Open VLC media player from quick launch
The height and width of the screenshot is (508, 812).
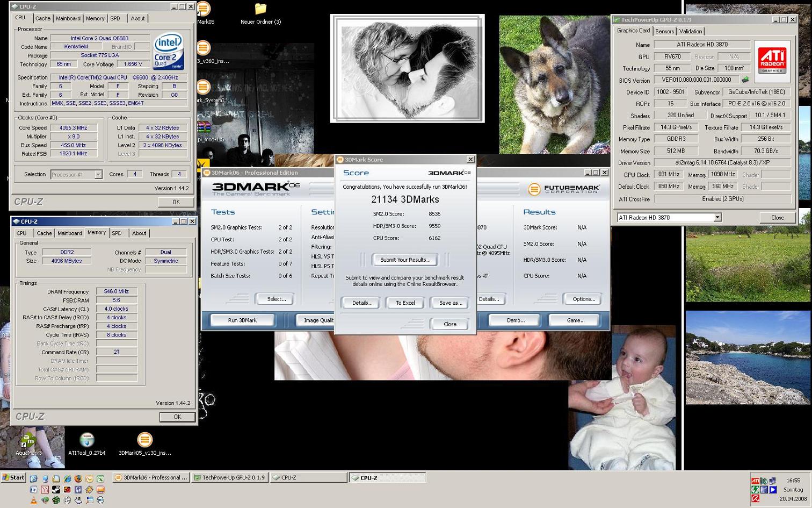coord(33,500)
